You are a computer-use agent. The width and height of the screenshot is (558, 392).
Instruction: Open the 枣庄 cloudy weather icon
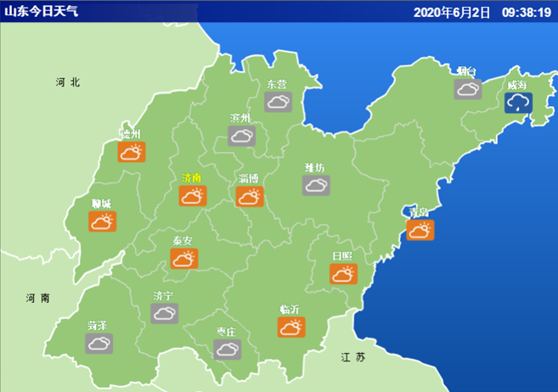click(x=228, y=350)
